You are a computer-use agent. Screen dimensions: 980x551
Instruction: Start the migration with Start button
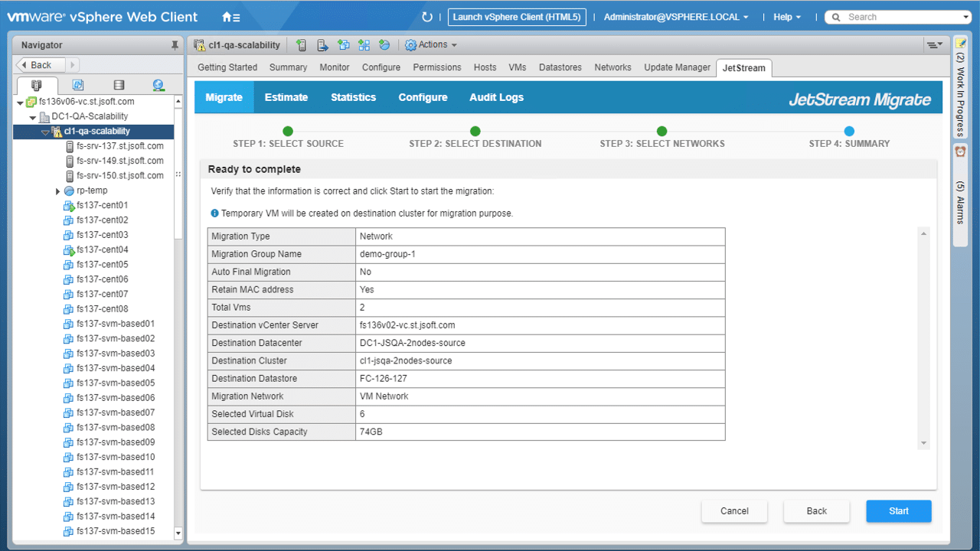point(899,511)
